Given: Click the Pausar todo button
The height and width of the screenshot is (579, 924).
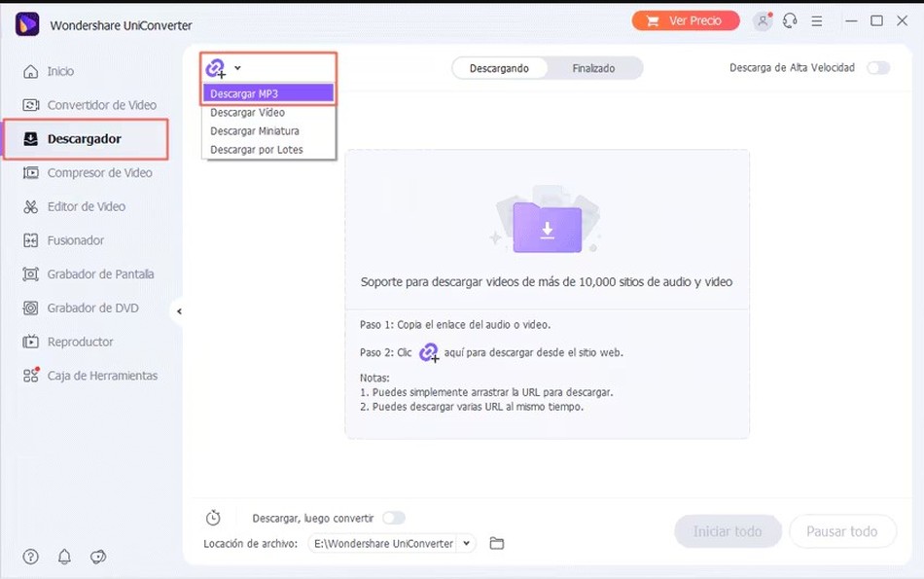Looking at the screenshot, I should (842, 531).
